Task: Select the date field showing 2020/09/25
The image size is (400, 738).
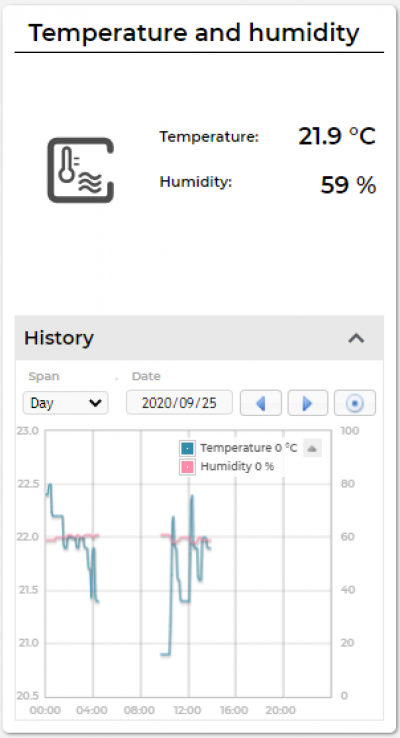Action: pyautogui.click(x=179, y=403)
